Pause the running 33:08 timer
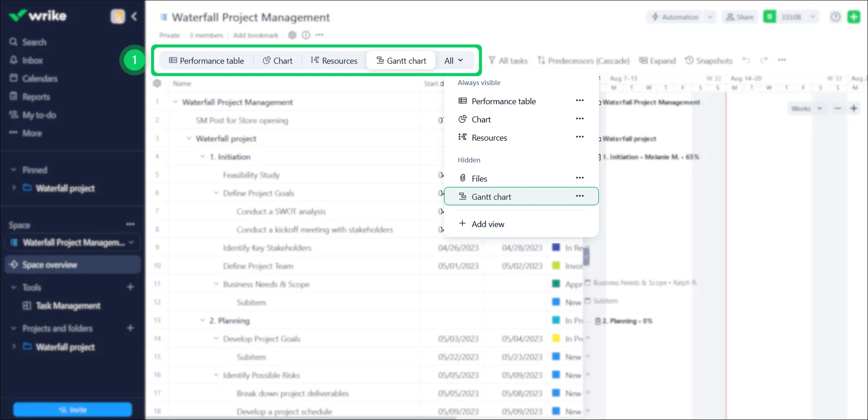This screenshot has height=420, width=868. point(770,16)
